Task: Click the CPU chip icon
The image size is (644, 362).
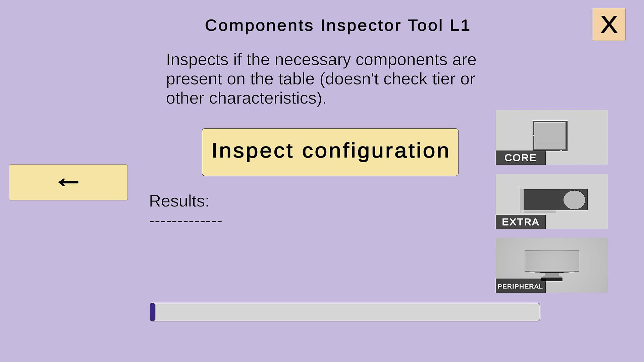Action: click(550, 136)
